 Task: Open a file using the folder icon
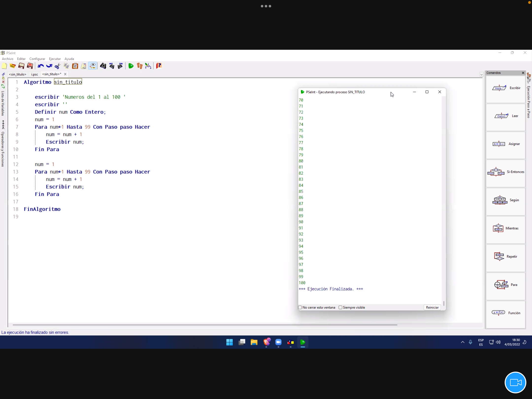pos(13,66)
